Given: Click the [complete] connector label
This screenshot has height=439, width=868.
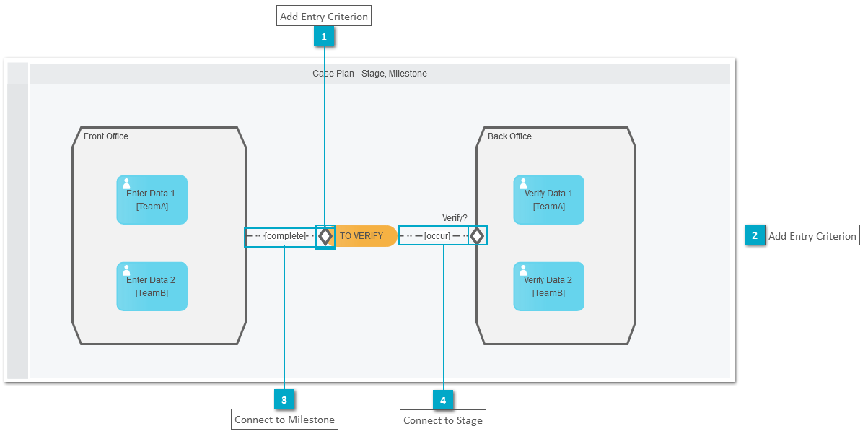Looking at the screenshot, I should (x=286, y=236).
